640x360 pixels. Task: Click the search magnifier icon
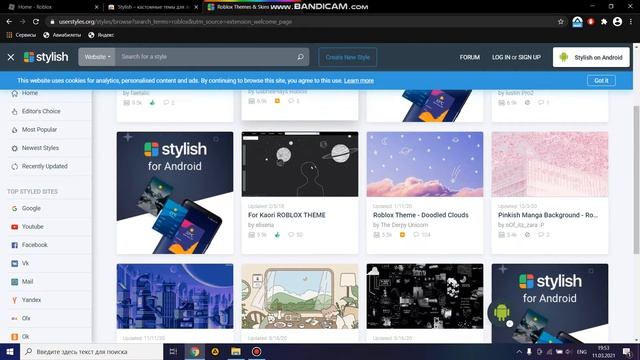[x=300, y=57]
